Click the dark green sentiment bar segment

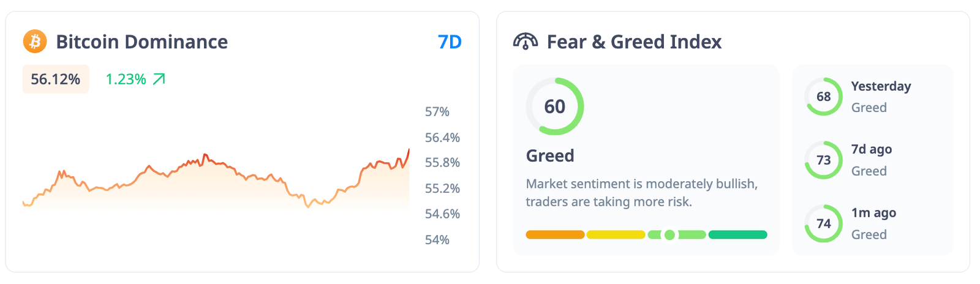point(737,234)
